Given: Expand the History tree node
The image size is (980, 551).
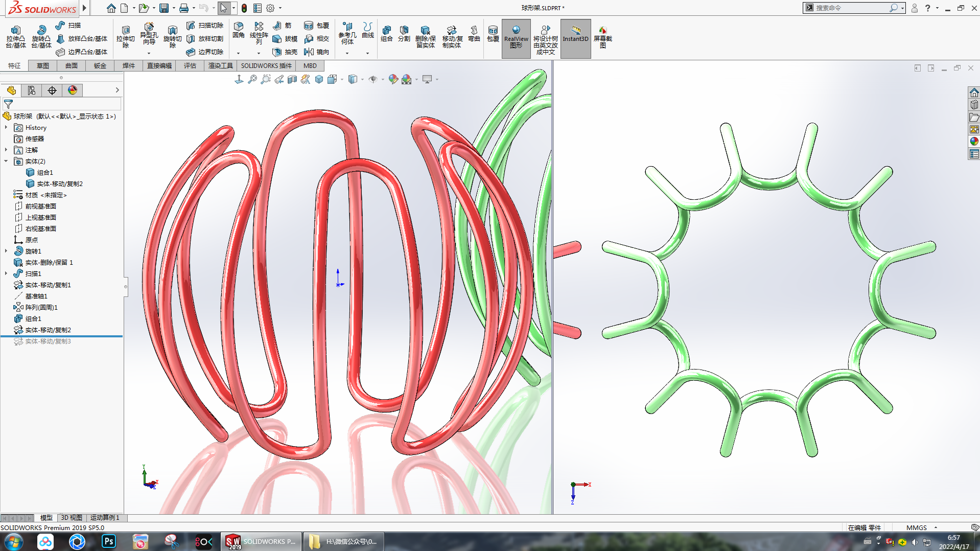Looking at the screenshot, I should (x=6, y=127).
